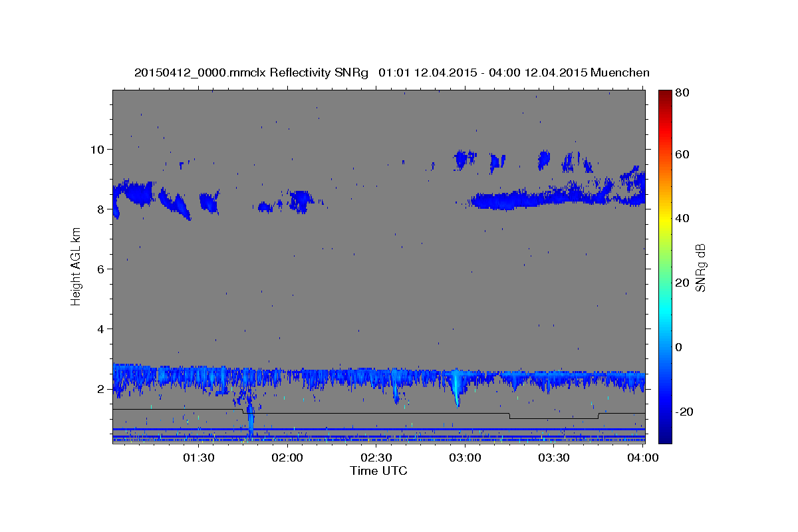The height and width of the screenshot is (532, 798).
Task: Click the 'SNRg dB' colorbar label
Action: pyautogui.click(x=700, y=267)
